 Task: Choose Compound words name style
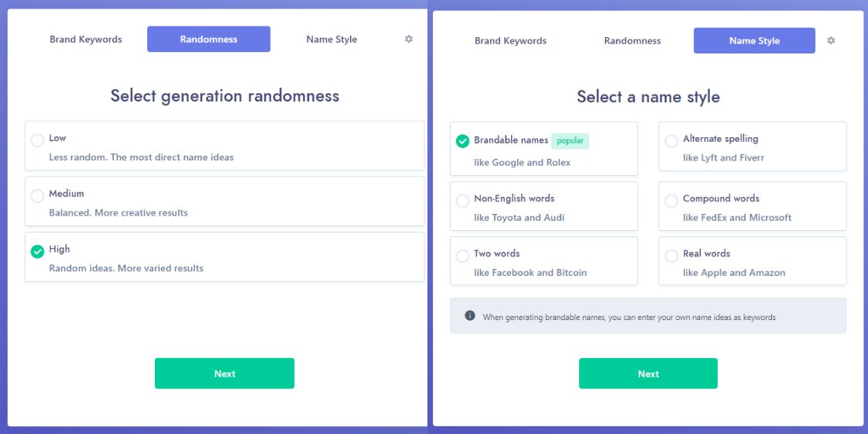pos(753,206)
